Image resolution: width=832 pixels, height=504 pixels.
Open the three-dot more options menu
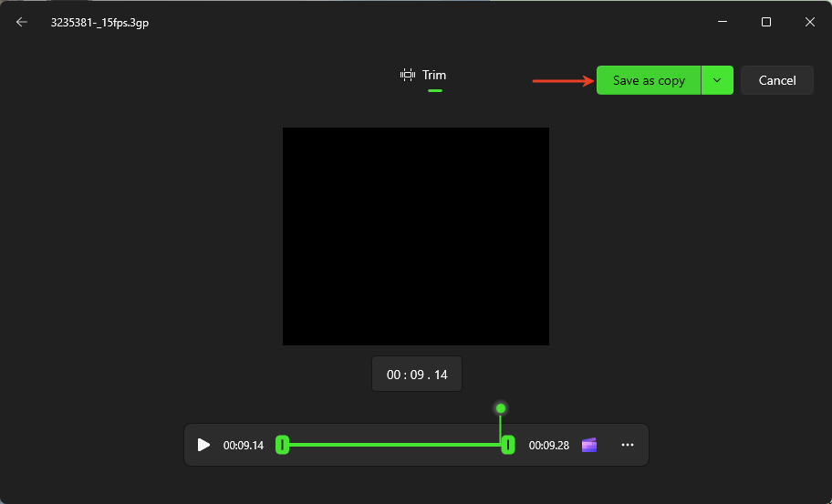click(x=627, y=445)
